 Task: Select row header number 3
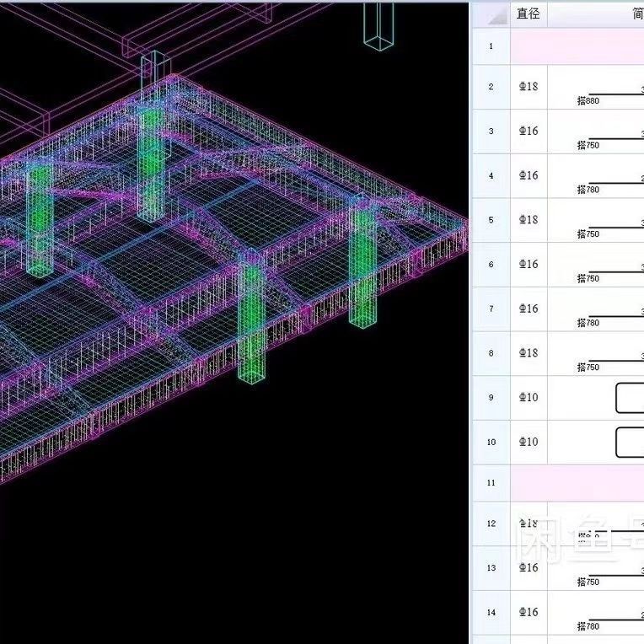[x=491, y=131]
